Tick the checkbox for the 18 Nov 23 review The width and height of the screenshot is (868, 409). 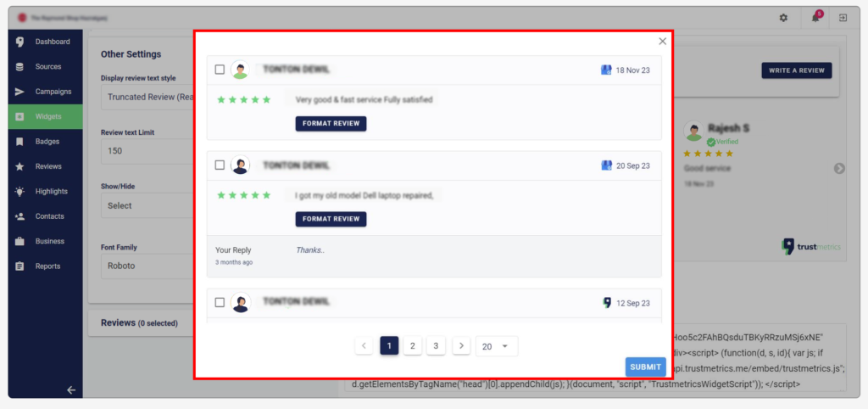220,70
